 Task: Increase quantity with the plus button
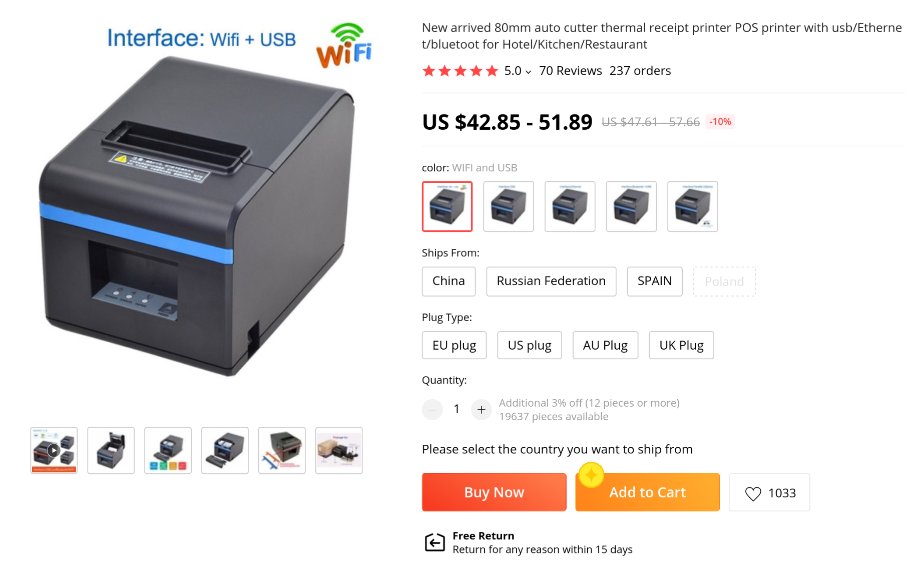click(481, 410)
